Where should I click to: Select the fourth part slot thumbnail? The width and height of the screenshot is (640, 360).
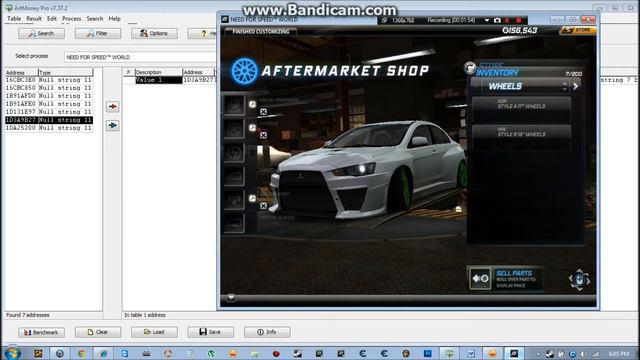[234, 176]
